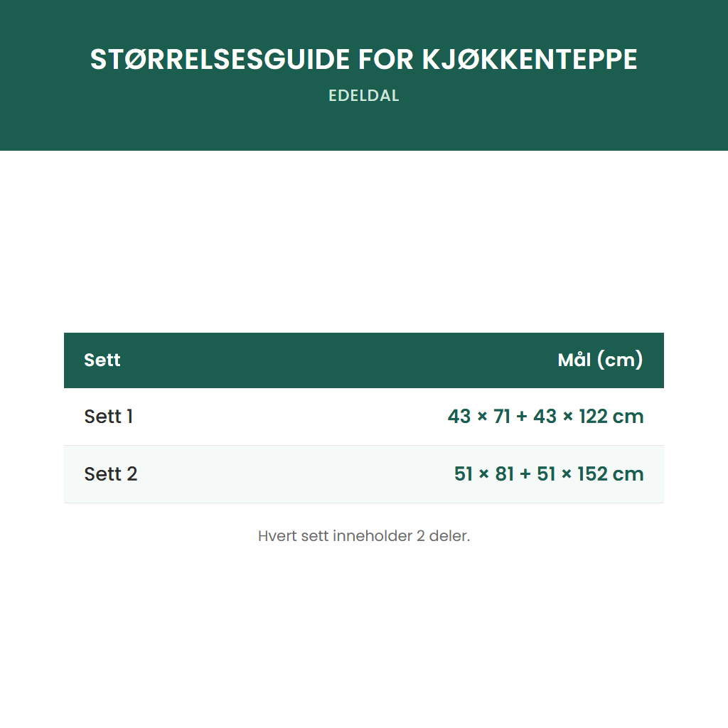Click the note Hvert sett inneholder 2 deler
Viewport: 728px width, 728px height.
[364, 536]
